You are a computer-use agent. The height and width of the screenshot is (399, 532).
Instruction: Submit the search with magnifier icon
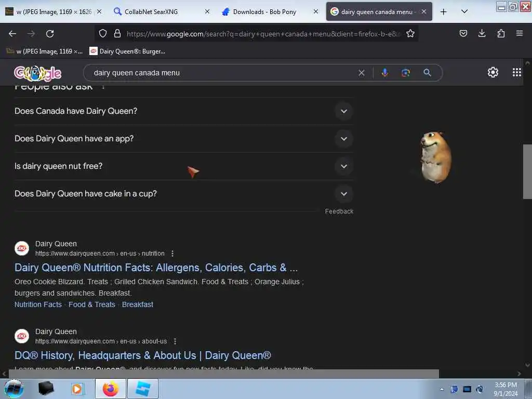tap(427, 73)
